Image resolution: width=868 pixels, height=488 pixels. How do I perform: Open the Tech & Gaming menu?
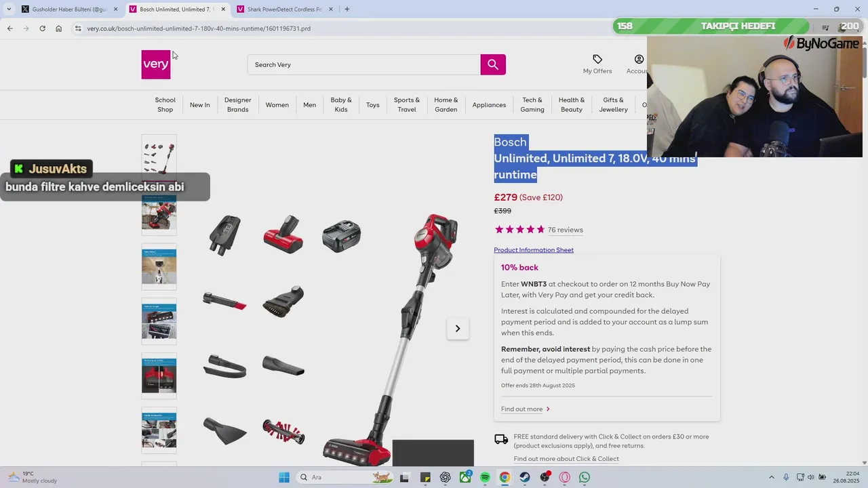point(532,105)
